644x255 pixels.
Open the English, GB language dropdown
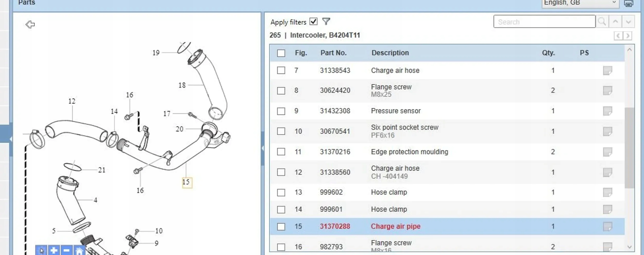[x=580, y=3]
